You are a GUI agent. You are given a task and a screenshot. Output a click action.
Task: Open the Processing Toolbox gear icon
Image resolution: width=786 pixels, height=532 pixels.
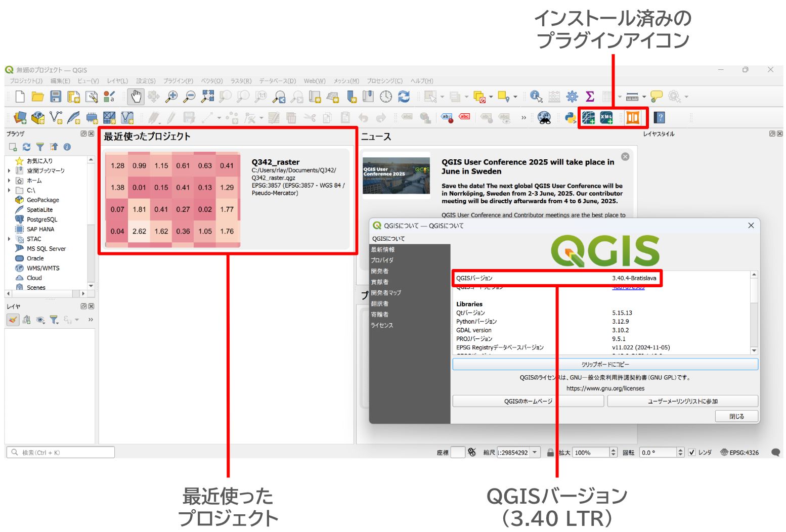click(572, 96)
